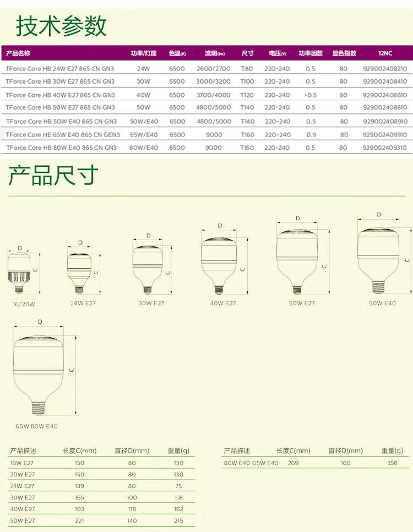Click the 50W E27 bulb drawing
Image resolution: width=413 pixels, height=532 pixels.
(298, 258)
